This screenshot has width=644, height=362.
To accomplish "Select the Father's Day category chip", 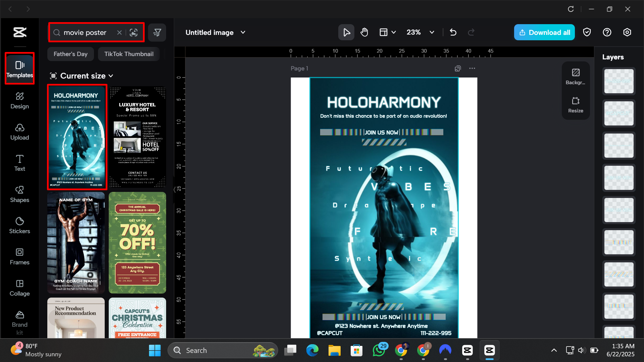I will click(x=70, y=54).
